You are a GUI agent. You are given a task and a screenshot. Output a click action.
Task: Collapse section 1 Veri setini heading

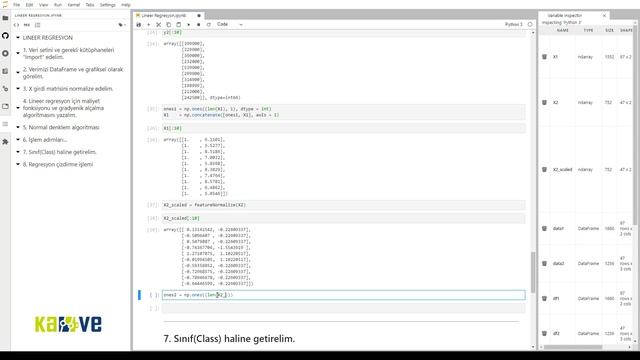18,53
